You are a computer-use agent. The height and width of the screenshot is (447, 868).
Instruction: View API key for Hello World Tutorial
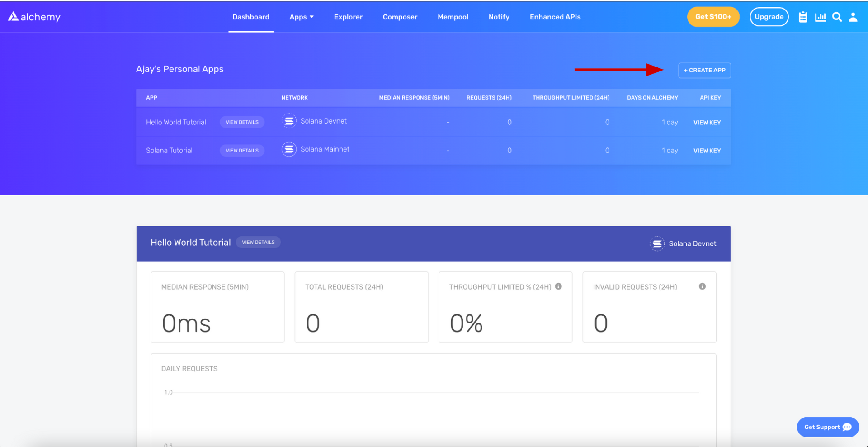coord(707,123)
